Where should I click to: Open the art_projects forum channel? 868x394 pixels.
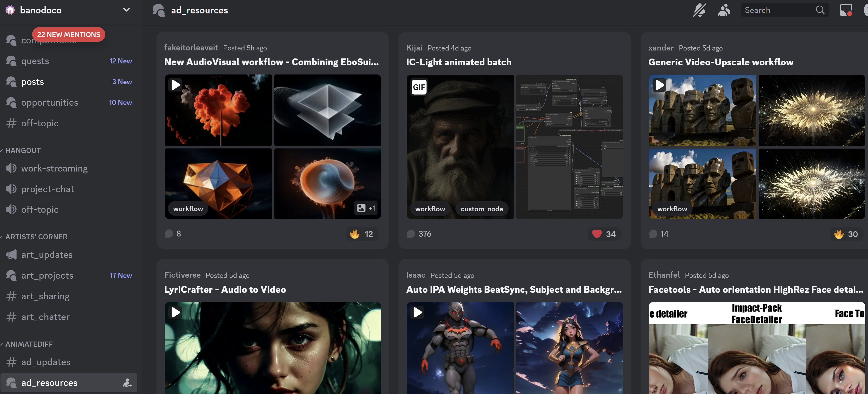[x=69, y=275]
